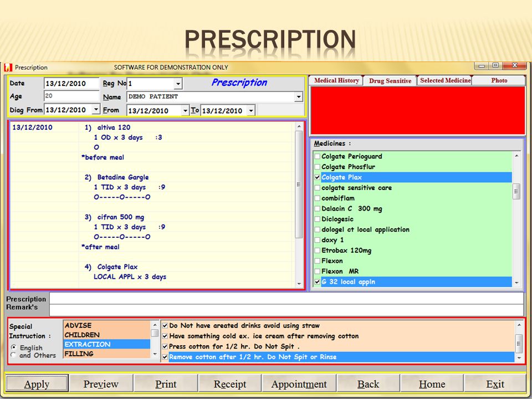Tick the combiflam checkbox
Viewport: 532px width, 399px height.
(317, 198)
